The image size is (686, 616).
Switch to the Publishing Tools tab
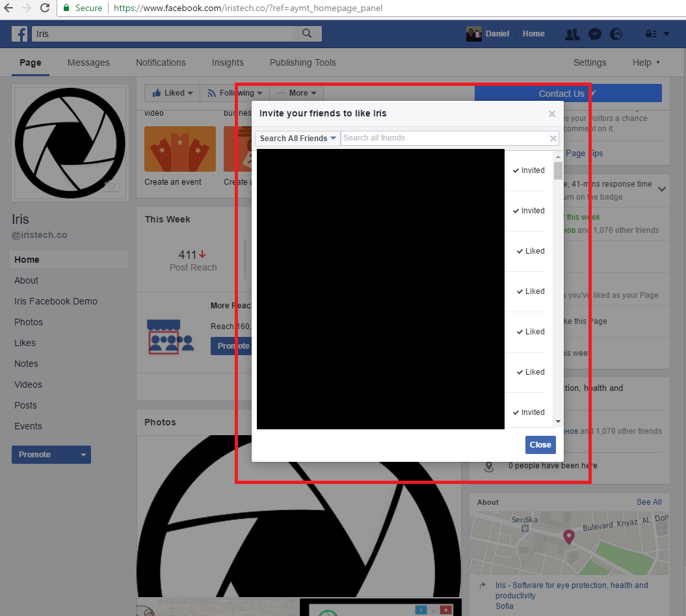point(303,62)
